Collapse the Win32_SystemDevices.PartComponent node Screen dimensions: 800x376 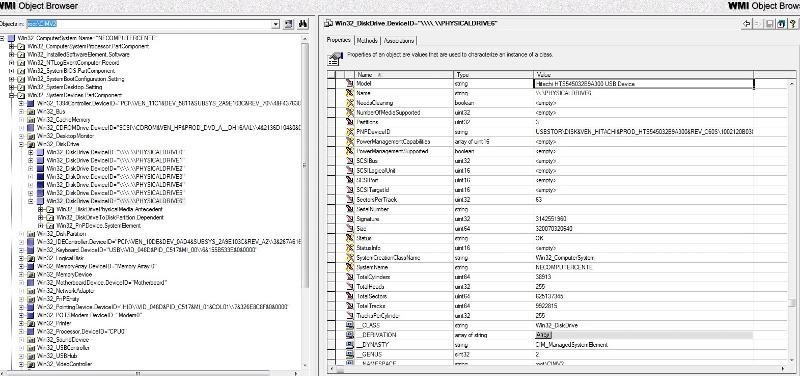12,95
